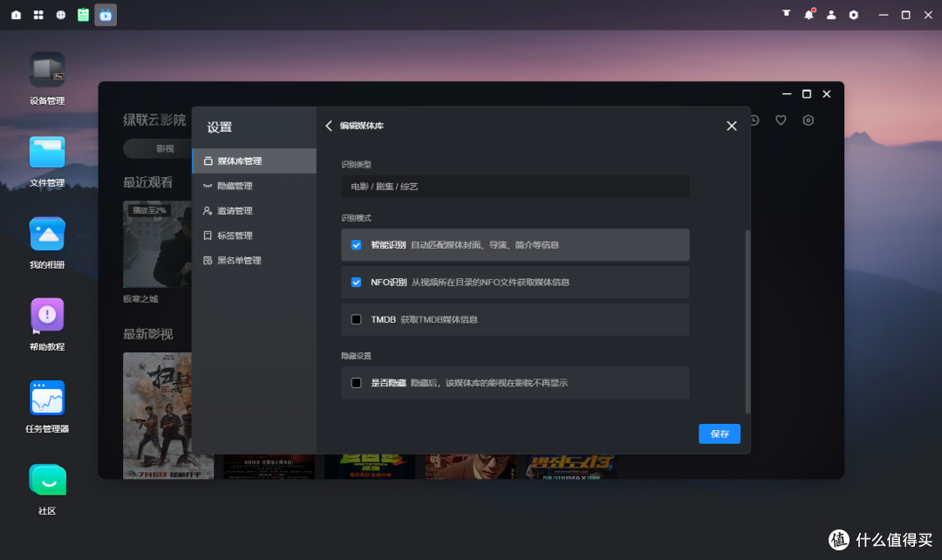Maximize the cinema app window

806,93
